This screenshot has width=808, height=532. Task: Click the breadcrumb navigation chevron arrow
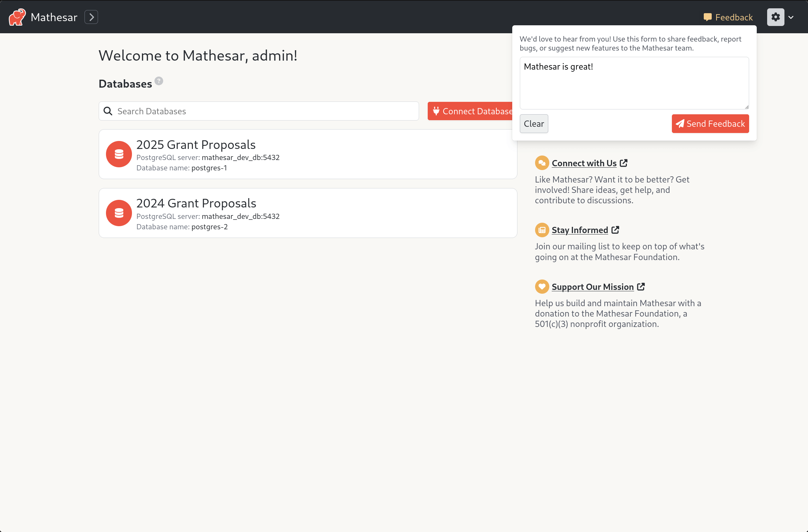[91, 17]
